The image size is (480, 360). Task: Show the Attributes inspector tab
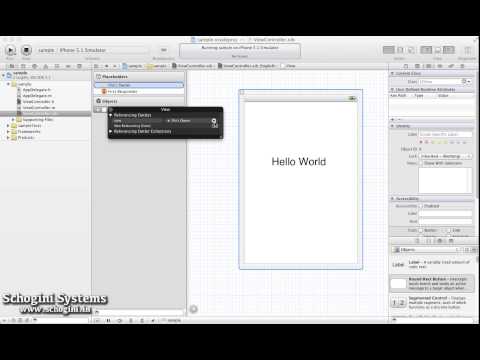440,66
